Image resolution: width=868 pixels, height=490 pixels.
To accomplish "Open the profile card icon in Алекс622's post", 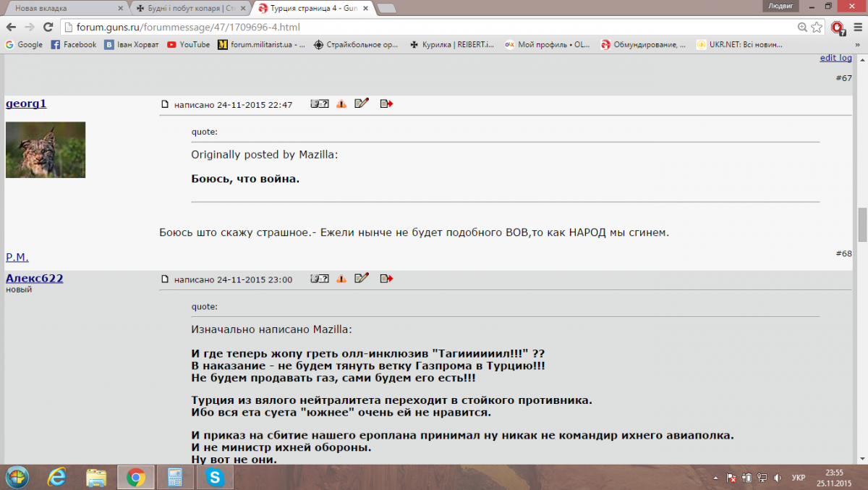I will (x=320, y=279).
